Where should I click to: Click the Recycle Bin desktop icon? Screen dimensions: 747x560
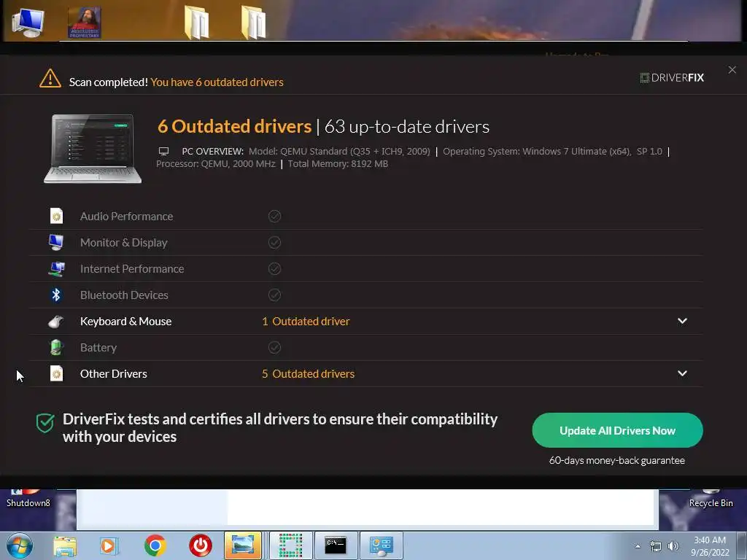pos(711,498)
